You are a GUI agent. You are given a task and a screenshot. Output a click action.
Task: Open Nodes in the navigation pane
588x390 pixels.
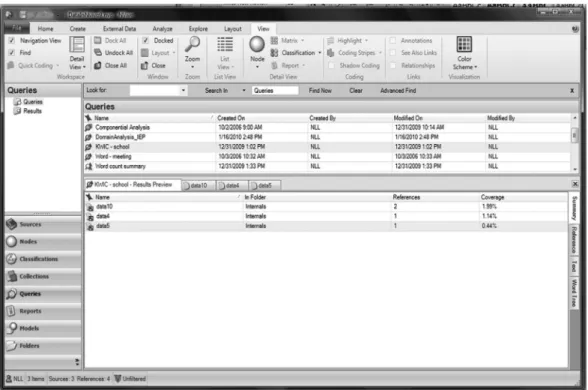[x=44, y=242]
